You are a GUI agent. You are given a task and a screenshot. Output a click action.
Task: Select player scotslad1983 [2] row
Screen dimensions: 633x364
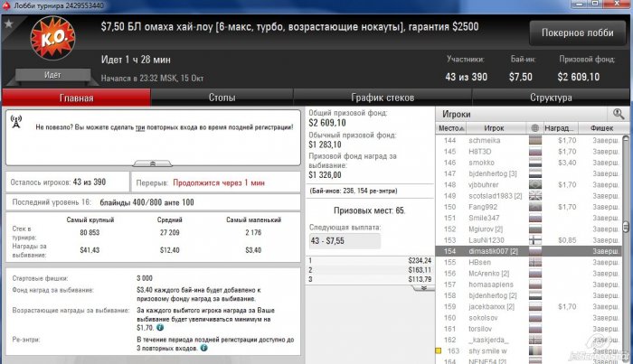coord(528,196)
